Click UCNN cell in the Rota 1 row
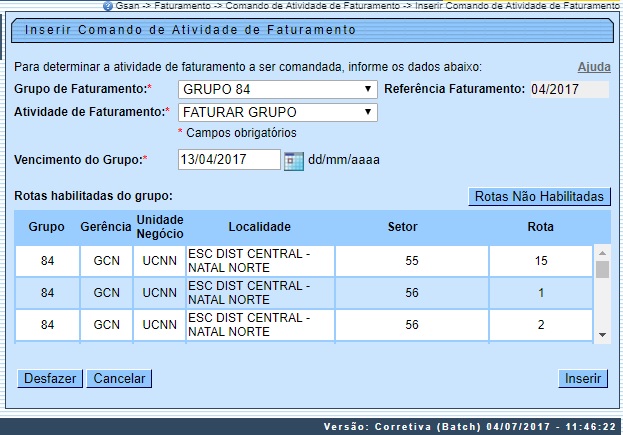623x435 pixels. click(159, 293)
